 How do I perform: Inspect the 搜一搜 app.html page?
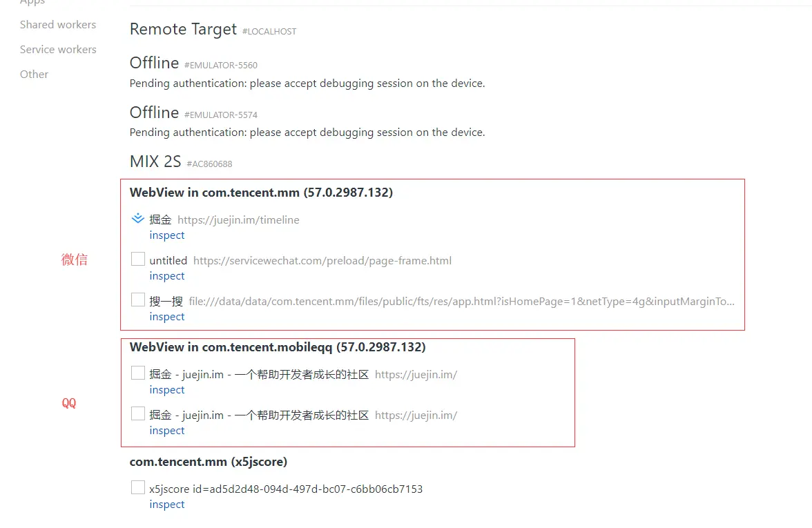click(167, 316)
